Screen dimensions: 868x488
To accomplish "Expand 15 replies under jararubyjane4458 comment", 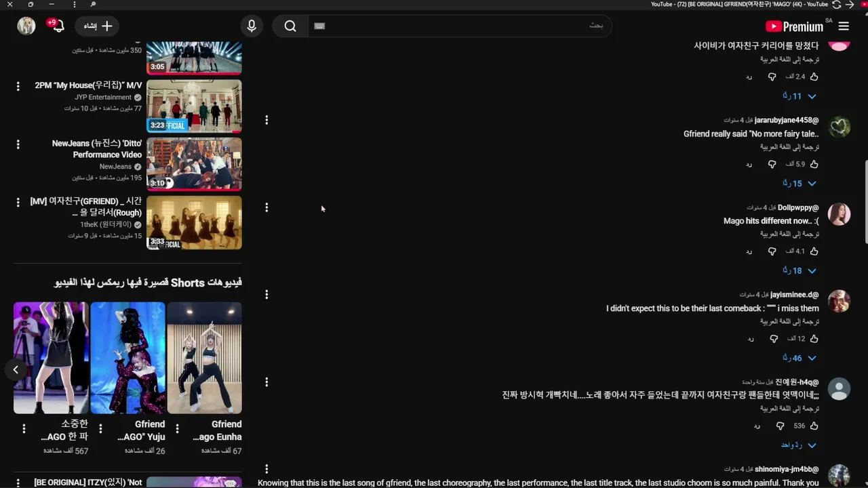I will click(x=800, y=184).
